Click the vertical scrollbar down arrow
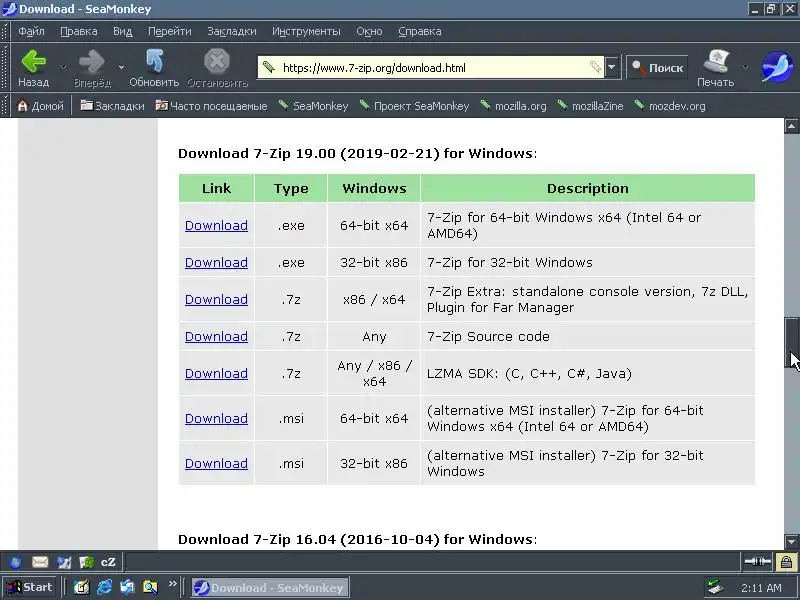Viewport: 800px width, 600px height. tap(791, 541)
